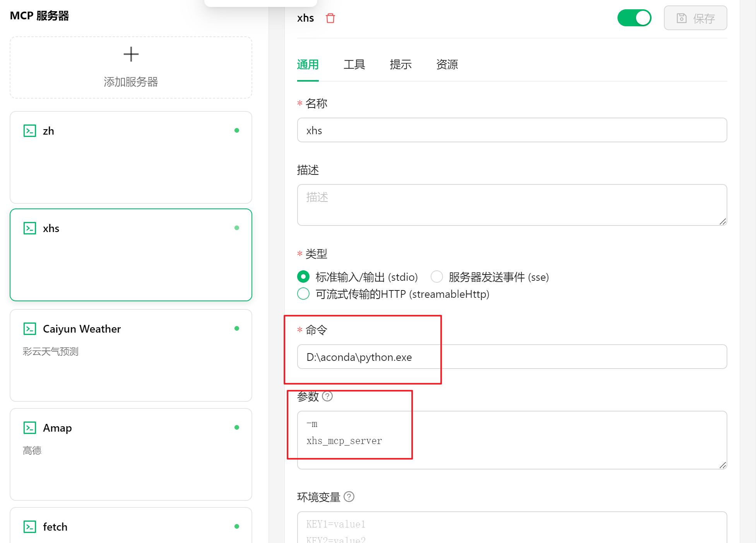
Task: Click the Amap server terminal icon
Action: point(30,428)
